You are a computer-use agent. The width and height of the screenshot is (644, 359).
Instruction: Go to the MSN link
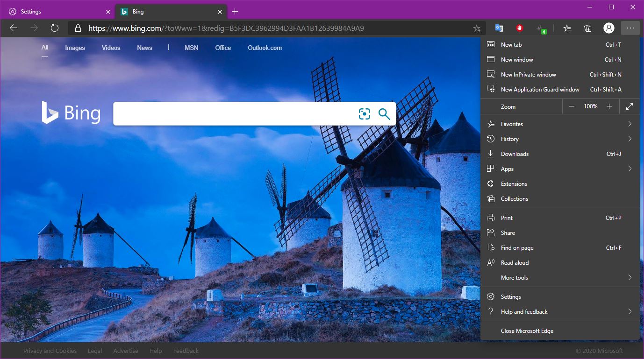click(x=192, y=48)
